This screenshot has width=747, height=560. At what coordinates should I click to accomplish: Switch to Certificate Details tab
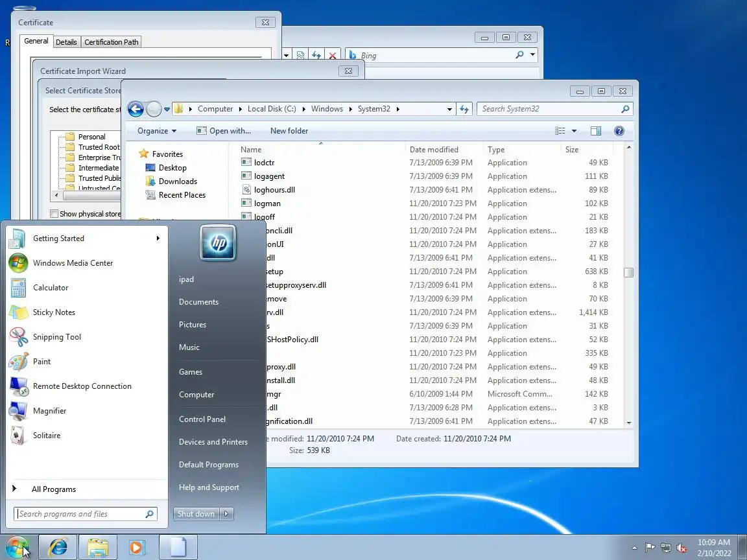pyautogui.click(x=66, y=42)
